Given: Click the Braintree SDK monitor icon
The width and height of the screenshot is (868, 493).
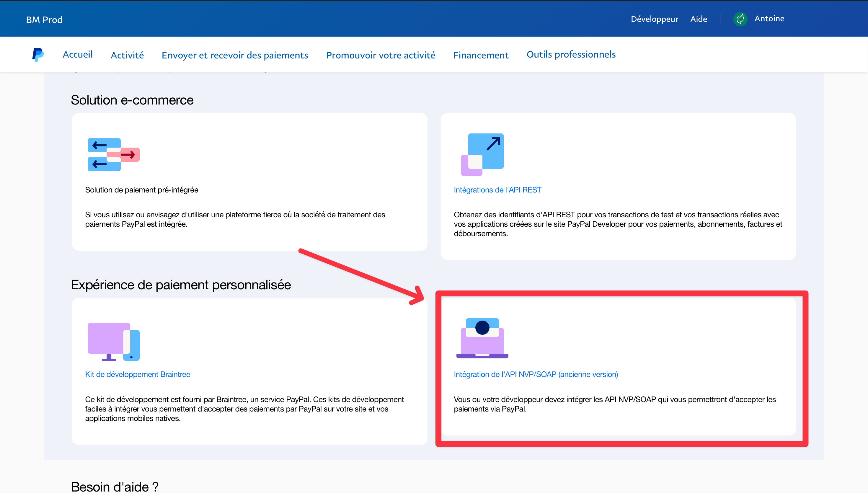Looking at the screenshot, I should (113, 341).
